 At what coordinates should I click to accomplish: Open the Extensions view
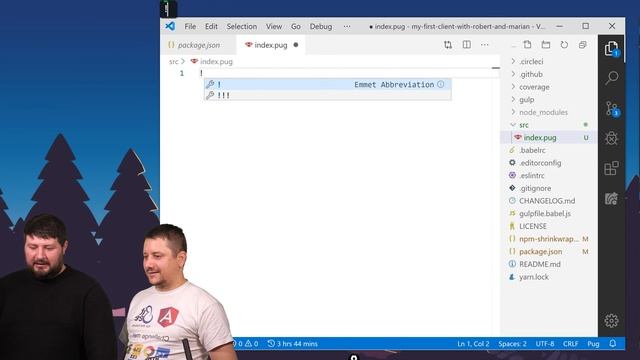tap(611, 168)
